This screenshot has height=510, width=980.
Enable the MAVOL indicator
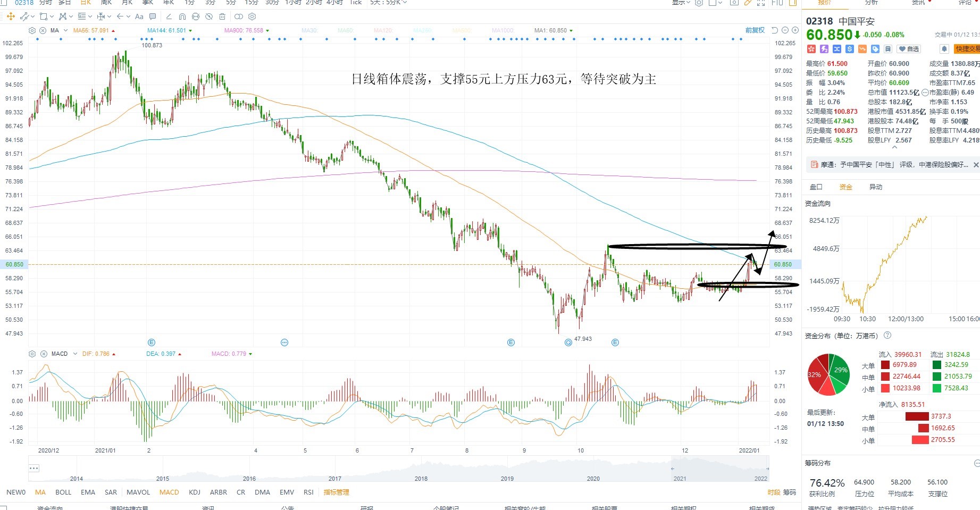pos(138,492)
